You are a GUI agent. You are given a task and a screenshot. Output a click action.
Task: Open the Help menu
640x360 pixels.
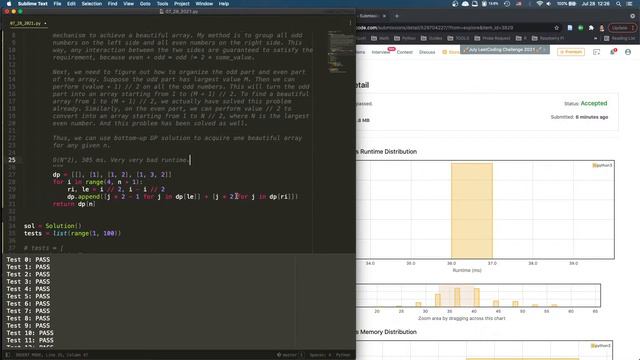(224, 4)
